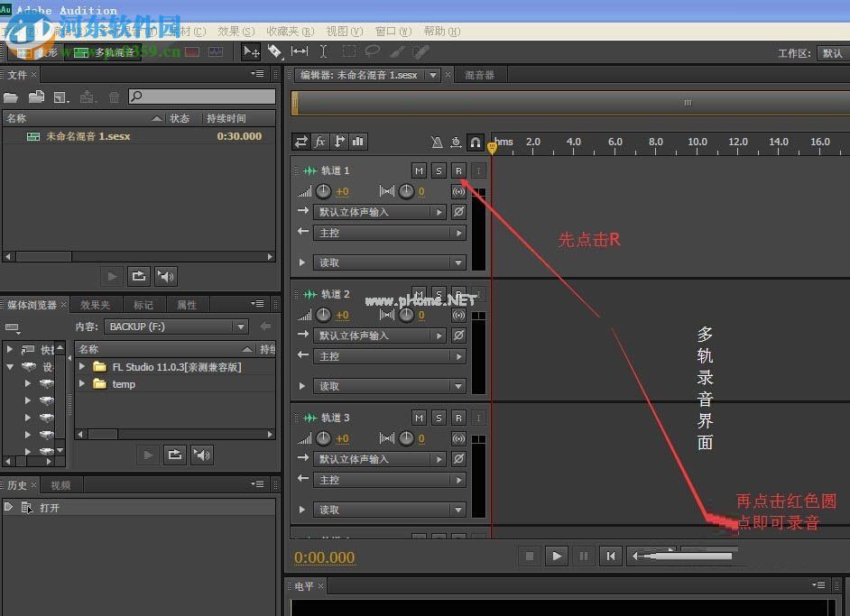The image size is (850, 616).
Task: Select the Razor tool in the toolbar
Action: click(x=275, y=52)
